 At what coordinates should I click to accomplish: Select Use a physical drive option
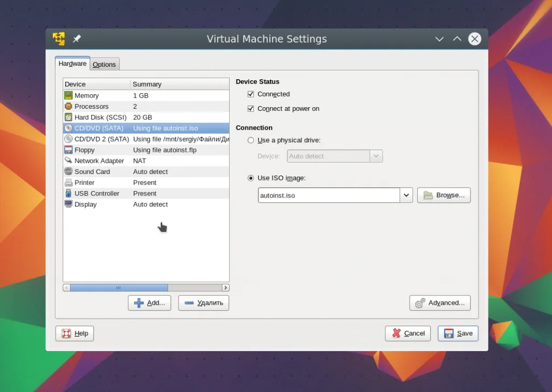(251, 140)
